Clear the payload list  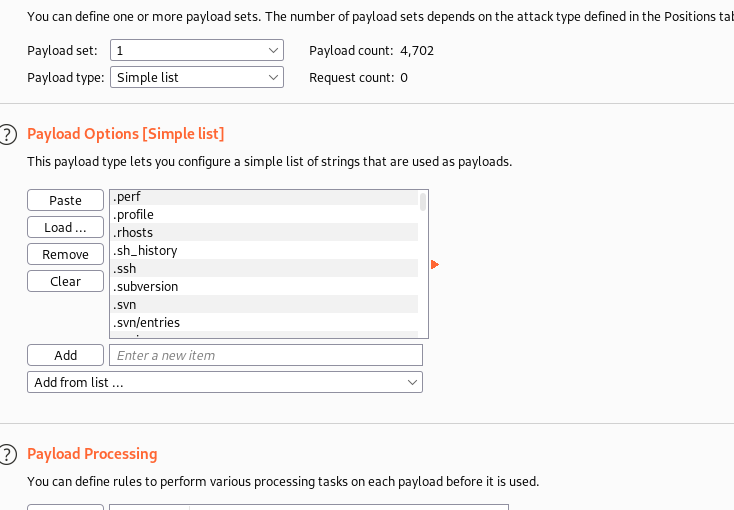[x=65, y=281]
